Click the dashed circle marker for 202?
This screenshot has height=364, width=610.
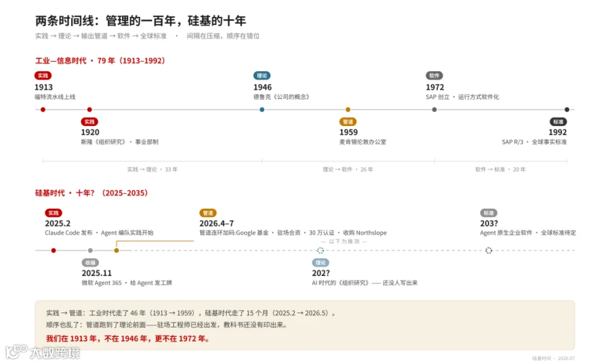click(x=320, y=250)
